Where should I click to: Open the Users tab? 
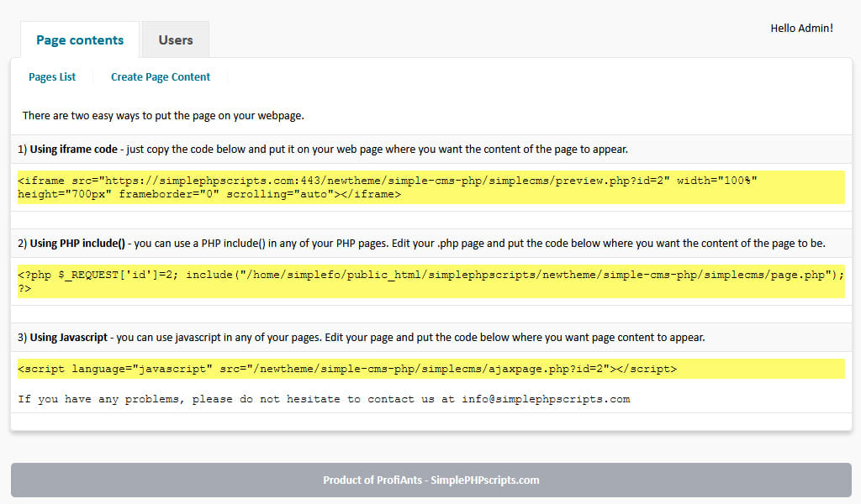176,40
